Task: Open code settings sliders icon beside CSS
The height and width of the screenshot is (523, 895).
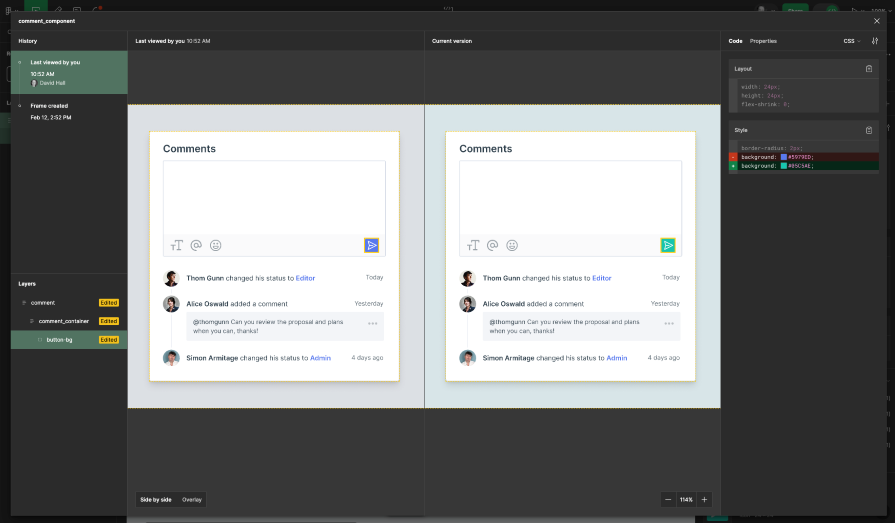Action: tap(875, 41)
